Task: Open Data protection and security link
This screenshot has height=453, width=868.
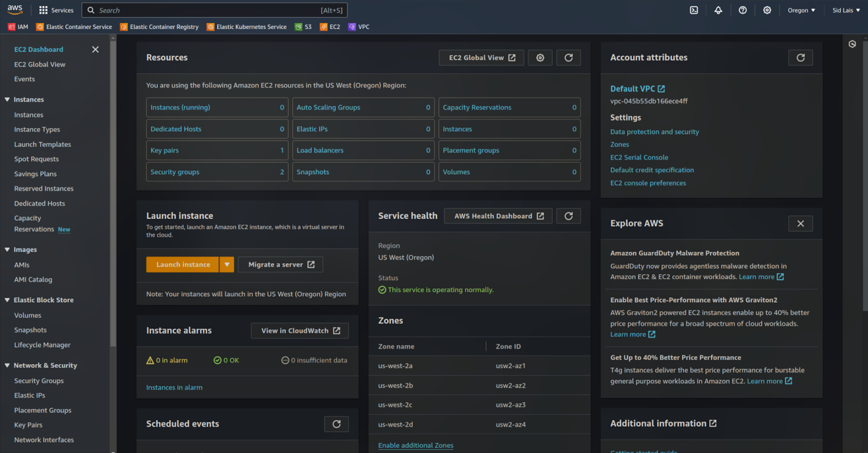Action: (654, 132)
